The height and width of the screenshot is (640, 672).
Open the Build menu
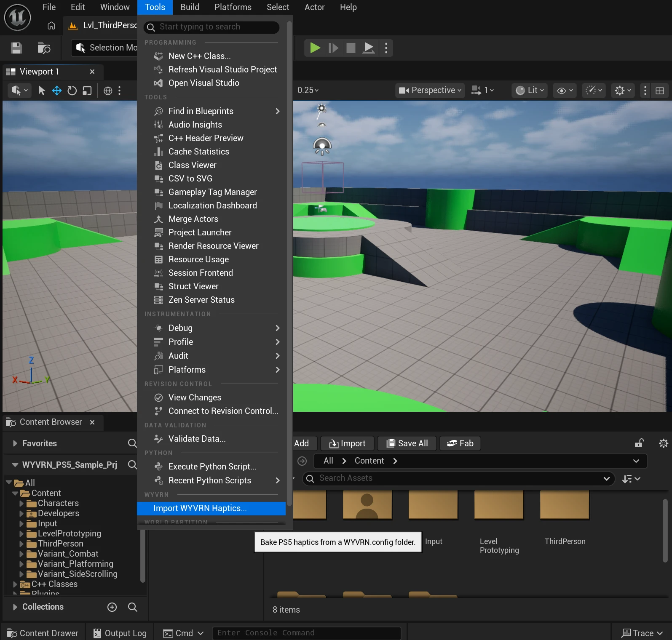(190, 7)
